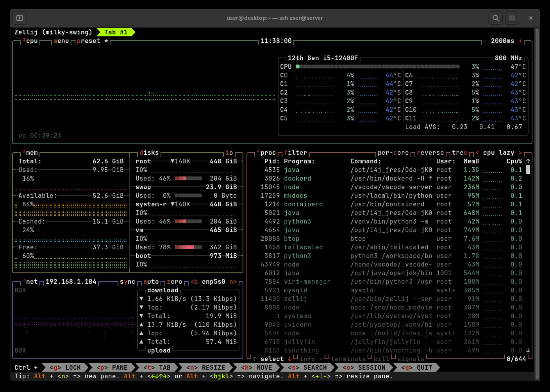Increase update interval with plus
The height and width of the screenshot is (392, 550).
click(520, 41)
